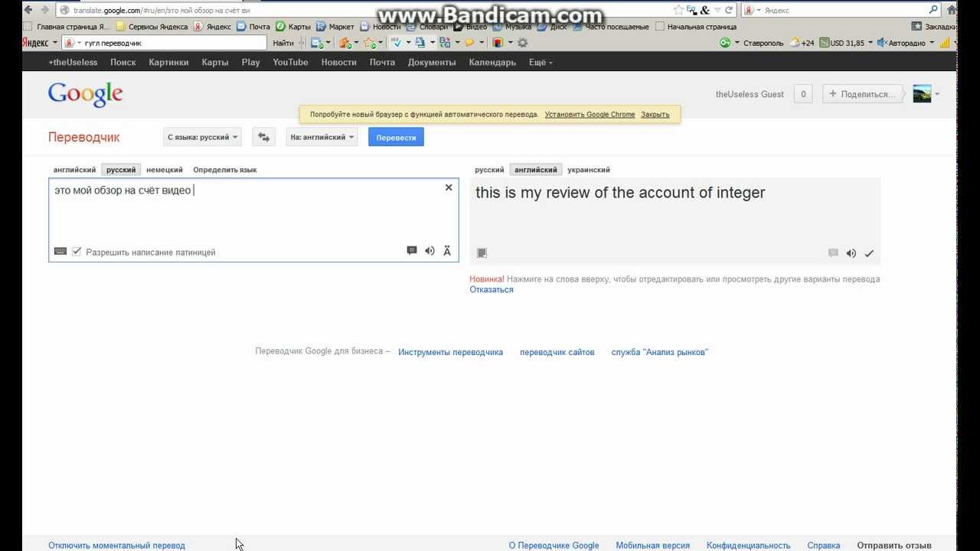This screenshot has height=551, width=980.
Task: Open YouTube in the Google bar
Action: (x=290, y=62)
